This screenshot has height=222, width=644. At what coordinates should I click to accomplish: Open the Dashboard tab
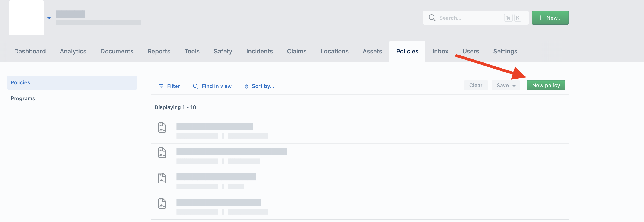click(30, 51)
